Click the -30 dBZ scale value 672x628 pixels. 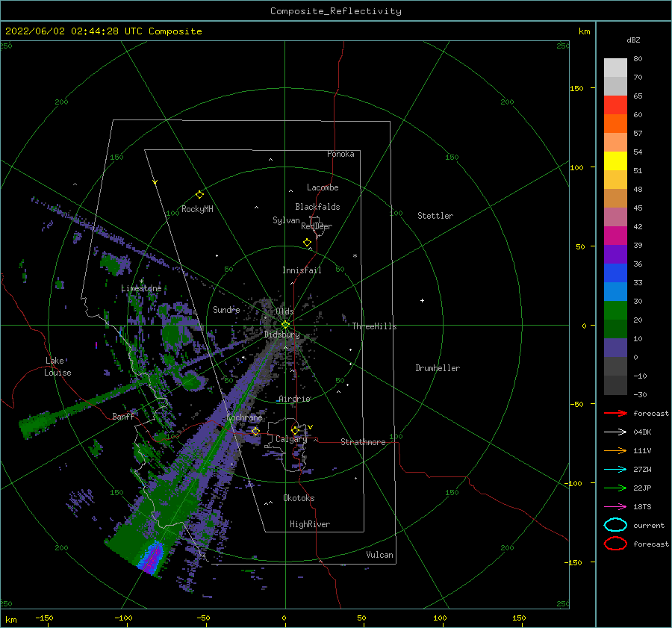pos(640,394)
